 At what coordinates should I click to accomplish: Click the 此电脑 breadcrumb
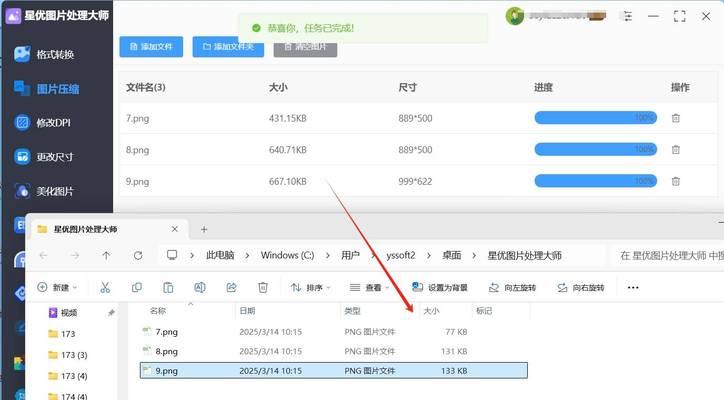220,255
